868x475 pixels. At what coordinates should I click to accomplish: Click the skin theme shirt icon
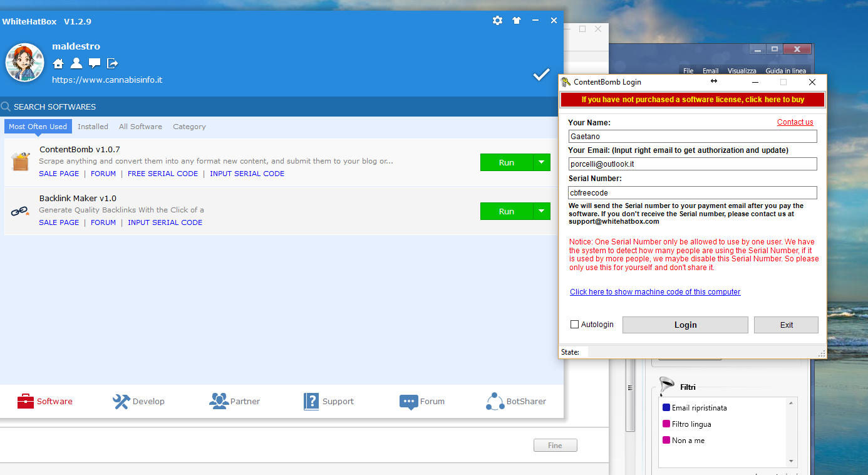tap(516, 21)
